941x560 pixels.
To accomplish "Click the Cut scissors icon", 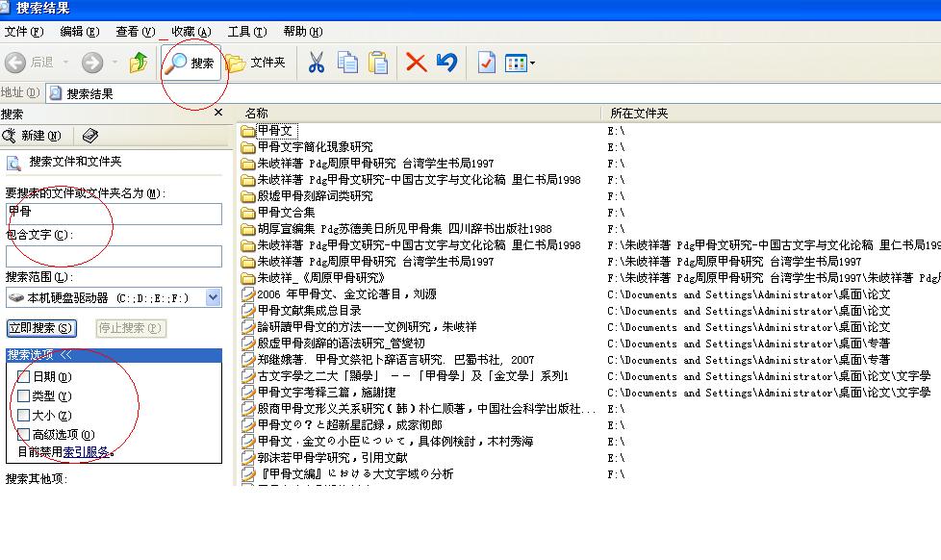I will (316, 63).
